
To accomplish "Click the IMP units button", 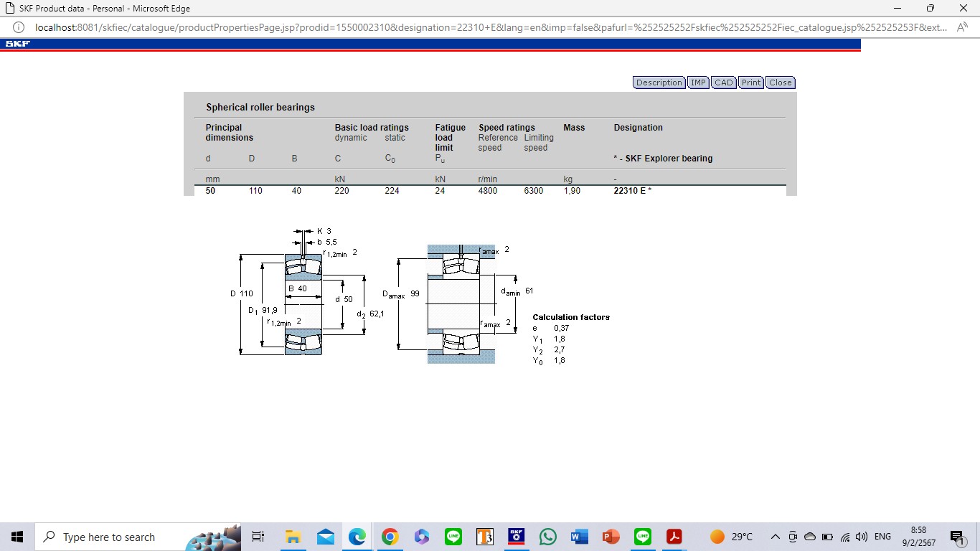I will (698, 83).
